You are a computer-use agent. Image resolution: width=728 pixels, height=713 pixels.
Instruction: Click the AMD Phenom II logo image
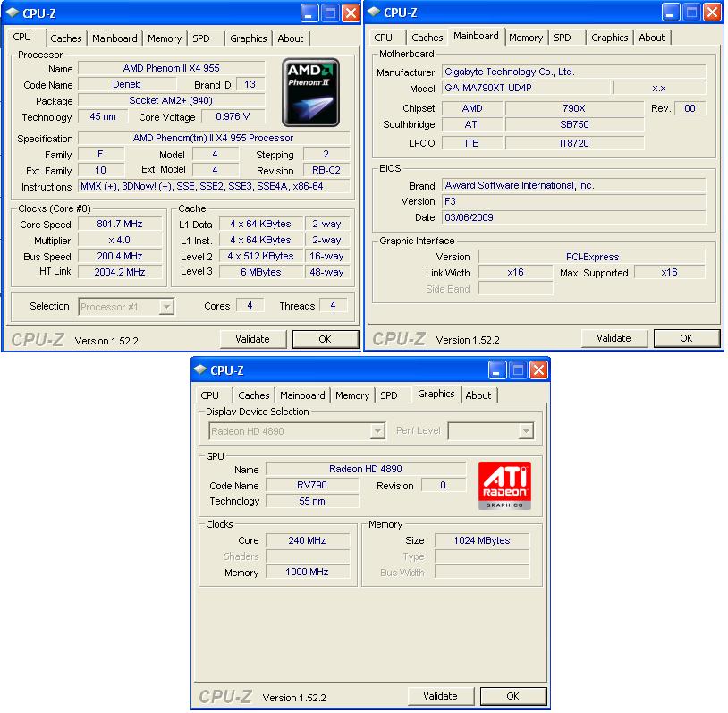click(310, 92)
